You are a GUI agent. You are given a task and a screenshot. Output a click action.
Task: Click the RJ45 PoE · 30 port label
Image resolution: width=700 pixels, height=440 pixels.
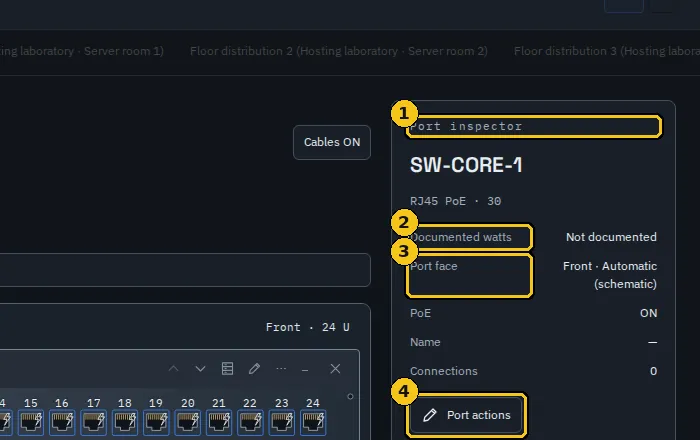coord(455,201)
